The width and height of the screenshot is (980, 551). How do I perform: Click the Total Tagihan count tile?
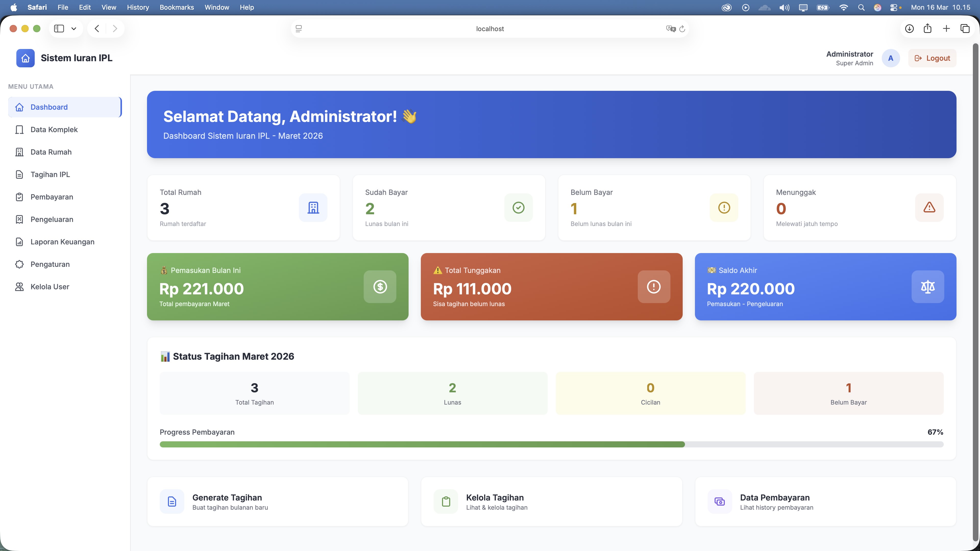tap(254, 394)
